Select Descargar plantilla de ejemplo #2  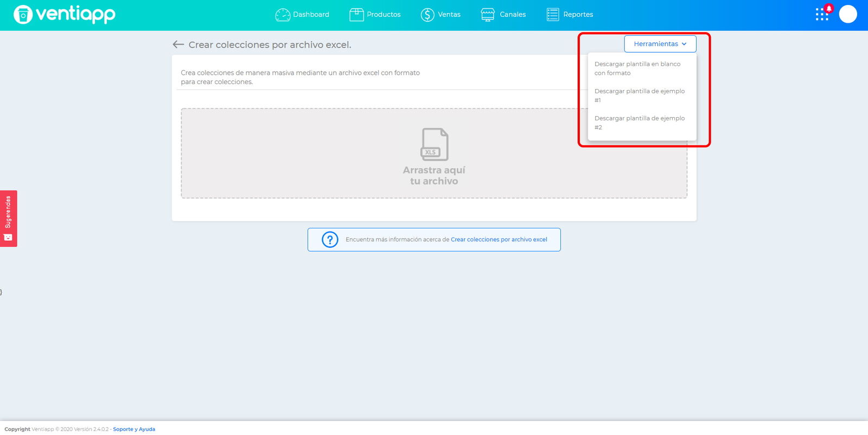(642, 123)
